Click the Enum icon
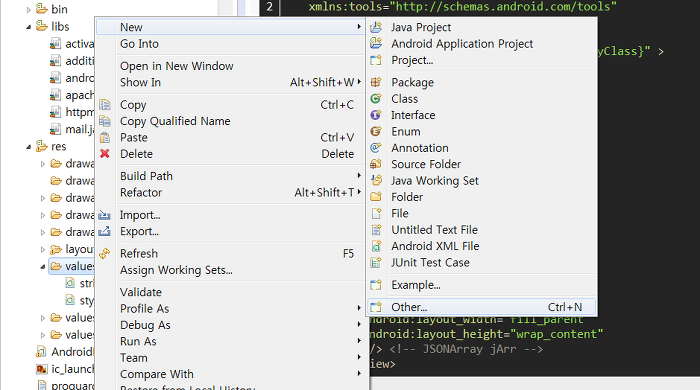This screenshot has height=390, width=700. [376, 132]
